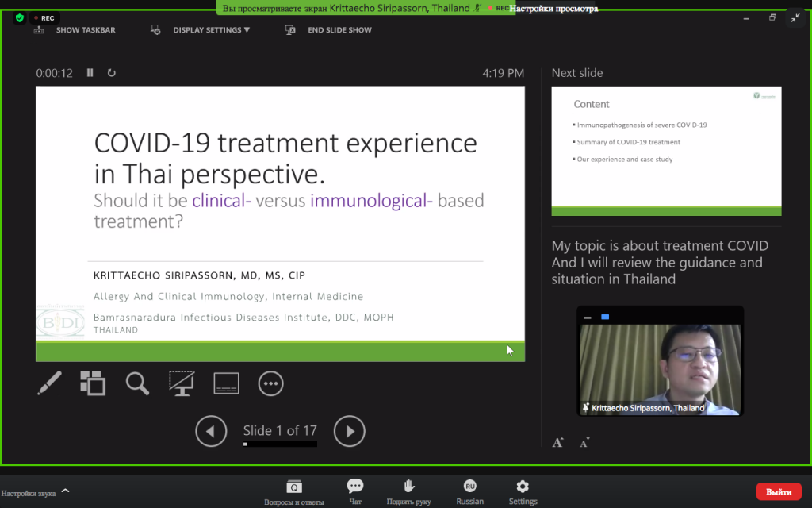
Task: Click Show Taskbar option
Action: point(75,30)
